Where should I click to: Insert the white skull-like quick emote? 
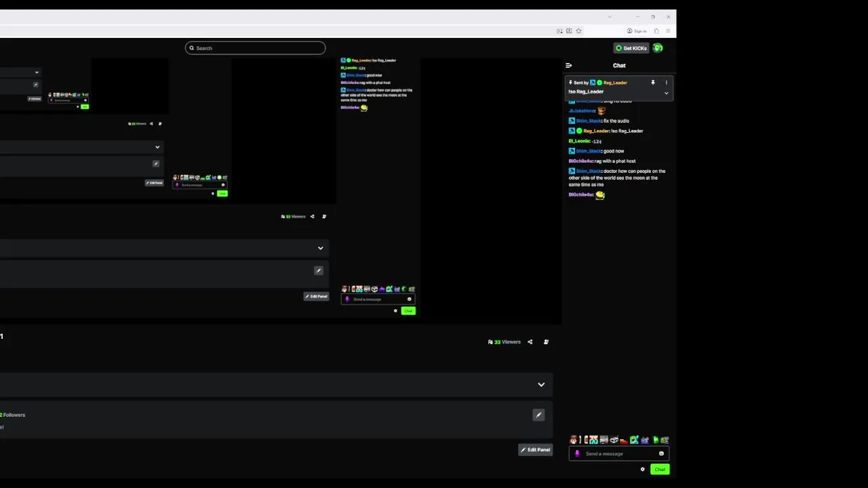614,440
